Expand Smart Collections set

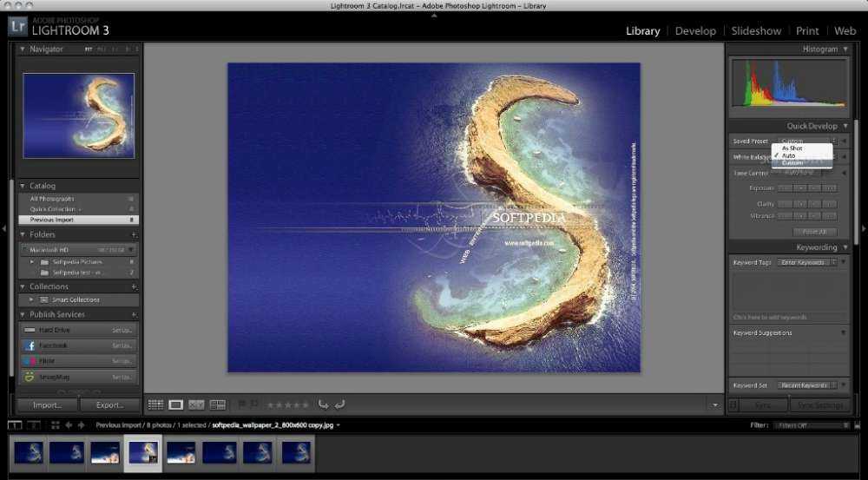point(31,299)
